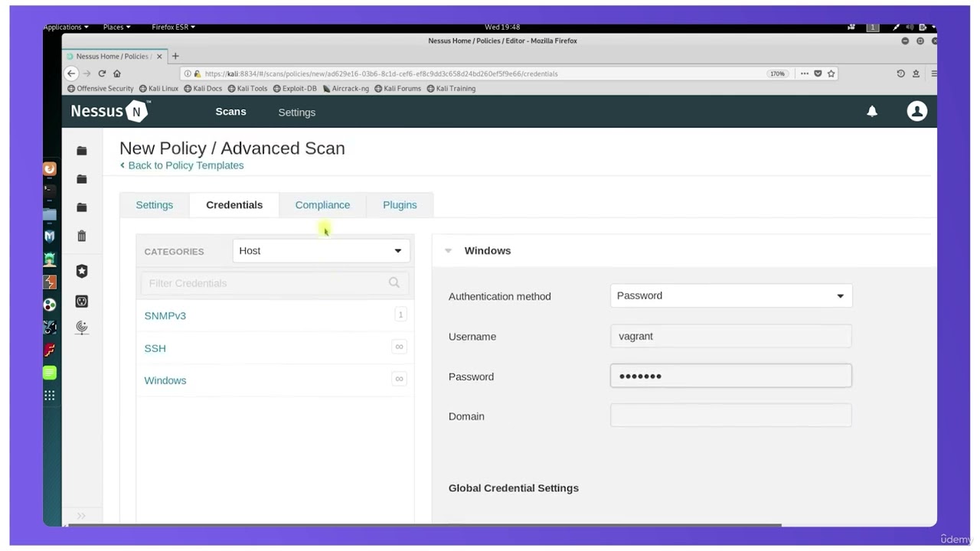
Task: Open the Nessus notifications bell
Action: coord(871,112)
